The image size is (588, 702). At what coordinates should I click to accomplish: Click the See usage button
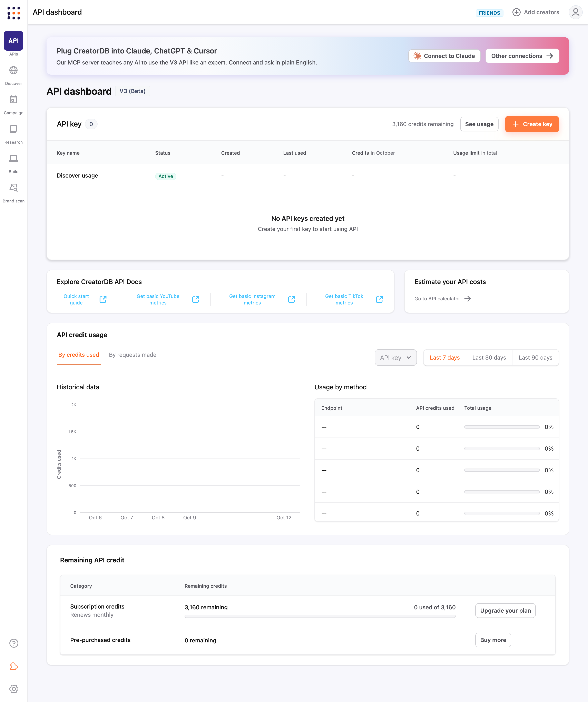click(x=479, y=124)
